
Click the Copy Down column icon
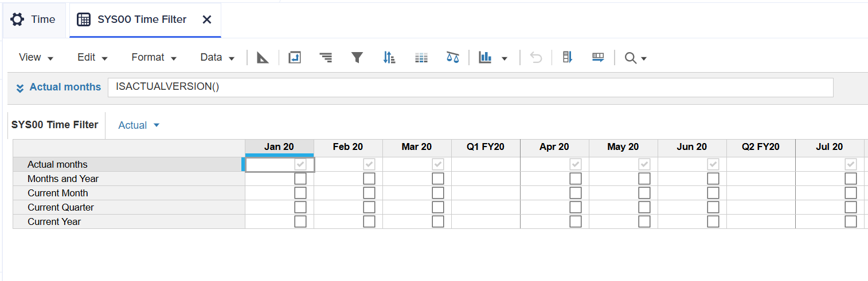pos(568,57)
